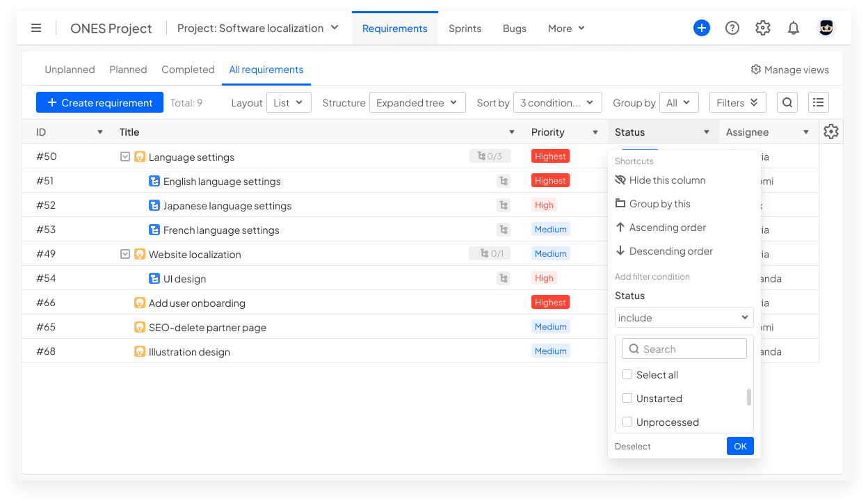Screen dimensions: 868x503
Task: Check the Select all checkbox
Action: coord(627,374)
